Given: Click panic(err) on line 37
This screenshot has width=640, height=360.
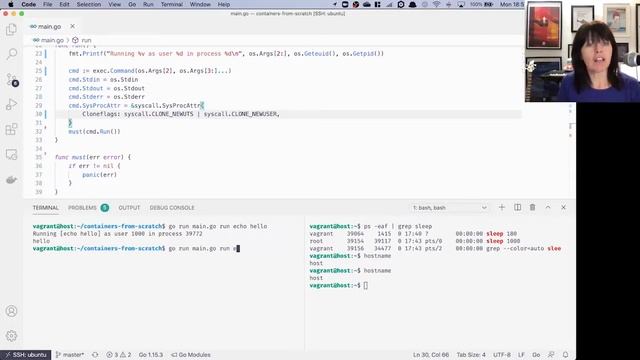Looking at the screenshot, I should click(100, 174).
